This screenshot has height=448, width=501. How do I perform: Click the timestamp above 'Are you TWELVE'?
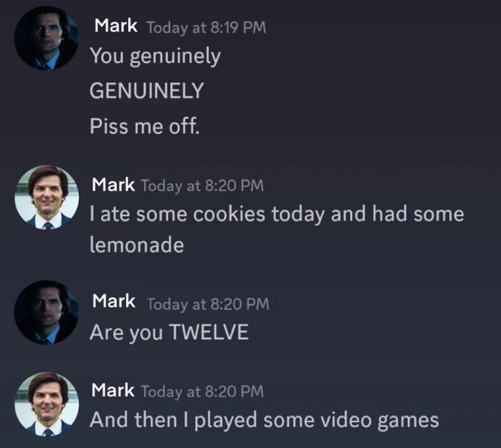pos(208,304)
